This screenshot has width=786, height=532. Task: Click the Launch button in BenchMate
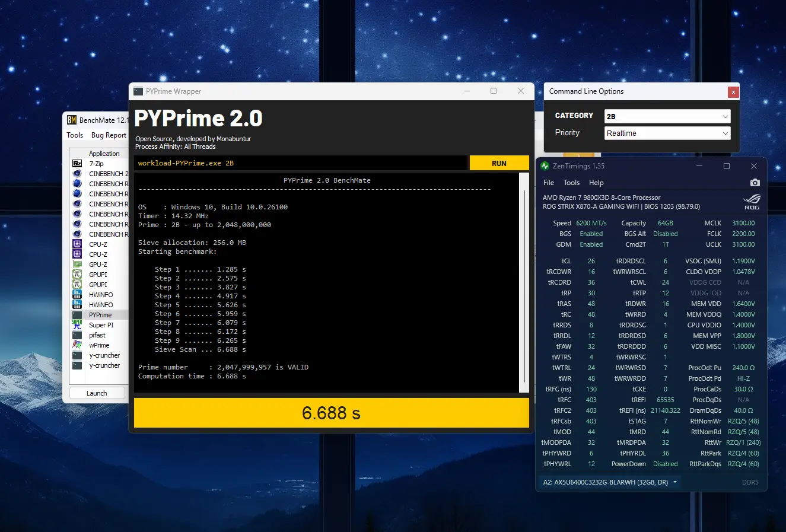pos(97,393)
